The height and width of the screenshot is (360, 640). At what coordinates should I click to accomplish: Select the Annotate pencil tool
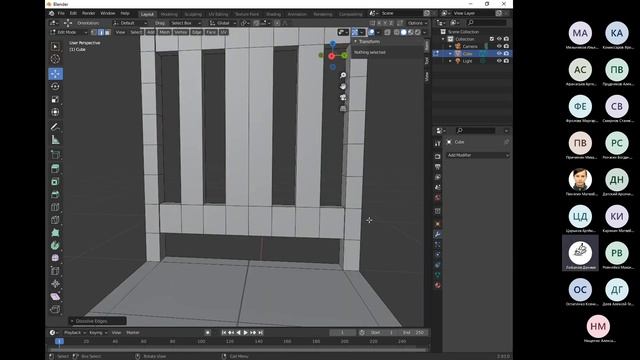56,127
